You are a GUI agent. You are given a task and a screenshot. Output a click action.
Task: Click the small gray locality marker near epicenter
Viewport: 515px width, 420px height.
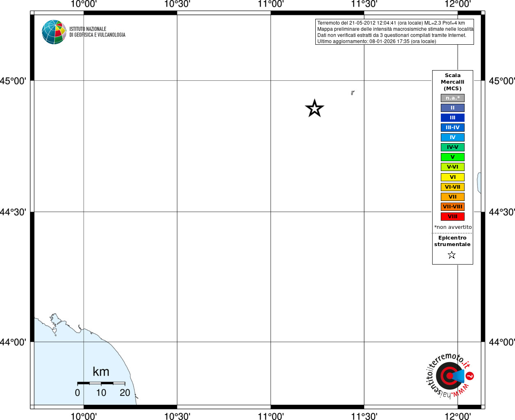tap(353, 93)
